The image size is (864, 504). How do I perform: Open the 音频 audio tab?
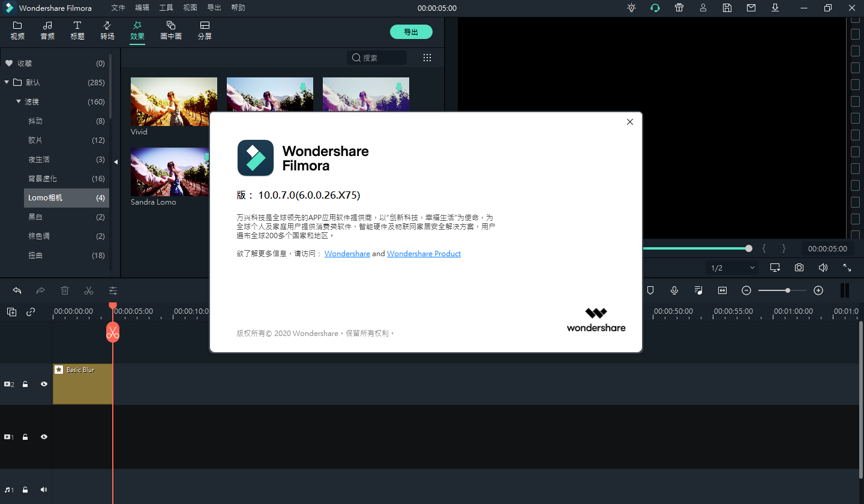click(x=47, y=31)
